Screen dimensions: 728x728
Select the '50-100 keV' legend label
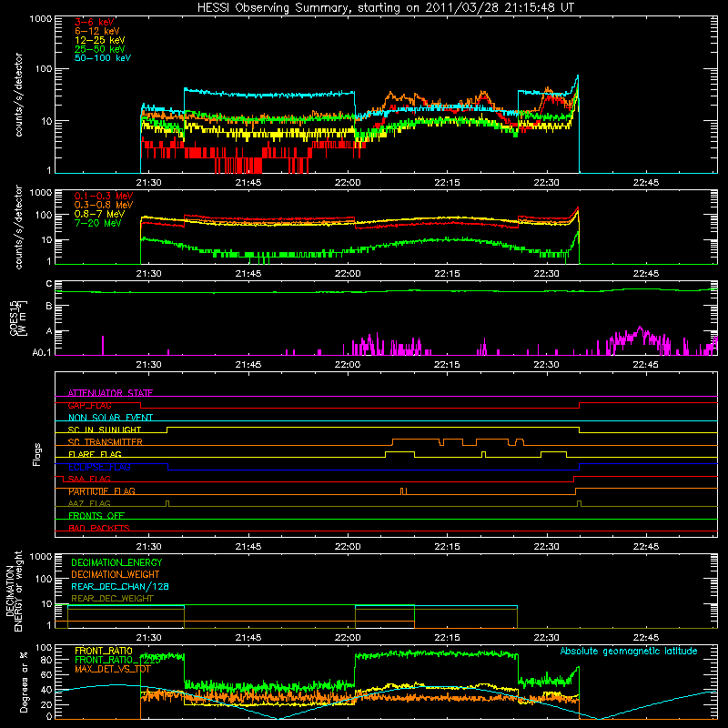point(103,58)
